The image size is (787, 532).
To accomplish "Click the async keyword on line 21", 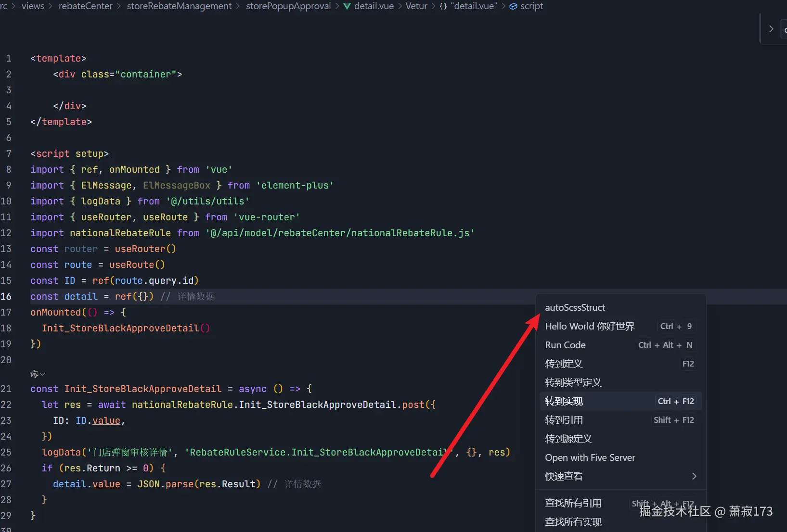I will (253, 389).
